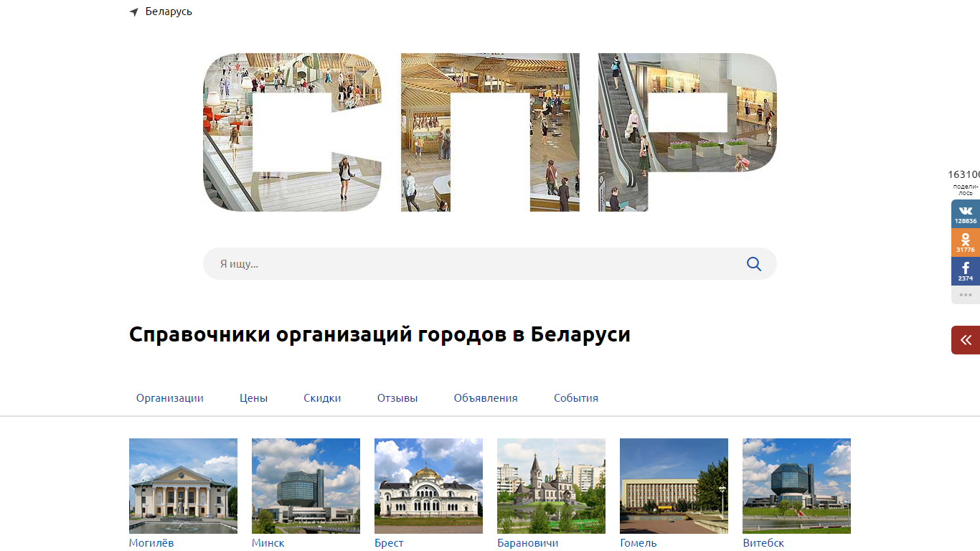Viewport: 980px width, 551px height.
Task: Click the Могилёв city thumbnail
Action: click(x=183, y=486)
